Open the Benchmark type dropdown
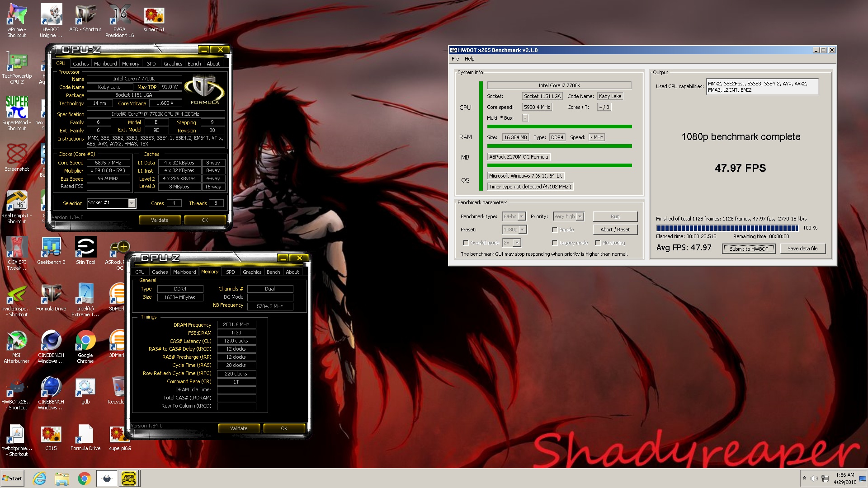This screenshot has height=488, width=868. coord(514,216)
